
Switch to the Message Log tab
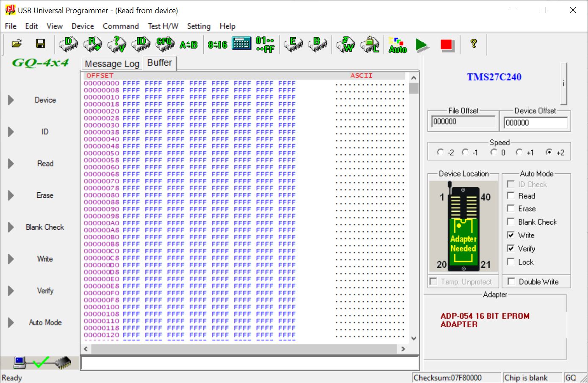click(x=112, y=64)
